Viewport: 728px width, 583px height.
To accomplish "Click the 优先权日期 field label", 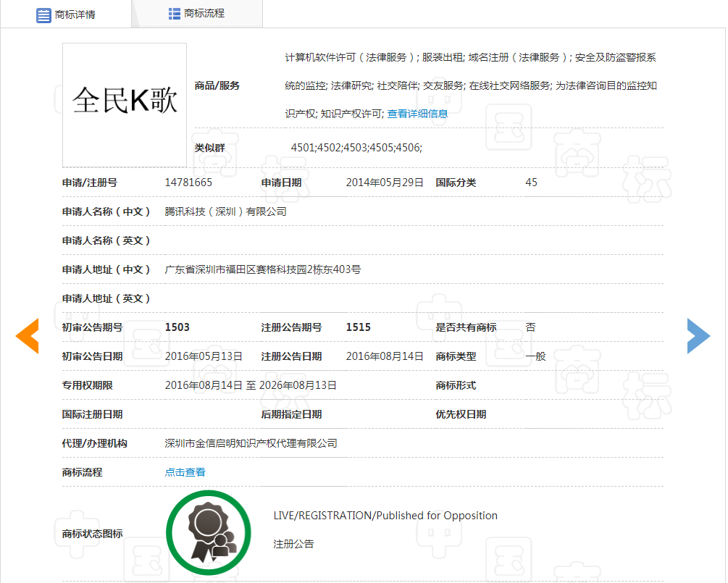I will pyautogui.click(x=461, y=414).
